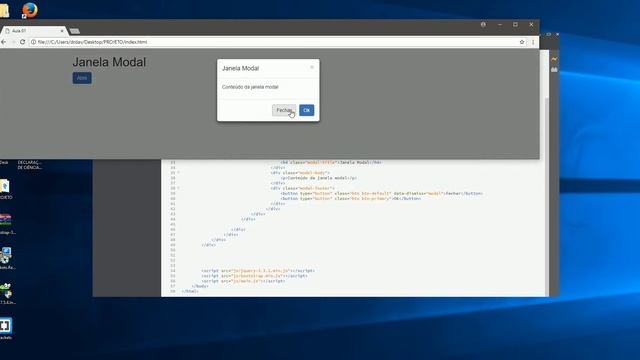Click the blue OK button in the modal
640x360 pixels.
tap(307, 110)
